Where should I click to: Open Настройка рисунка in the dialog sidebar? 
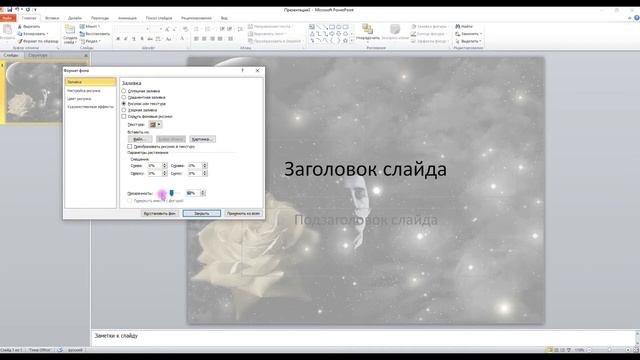coord(84,91)
